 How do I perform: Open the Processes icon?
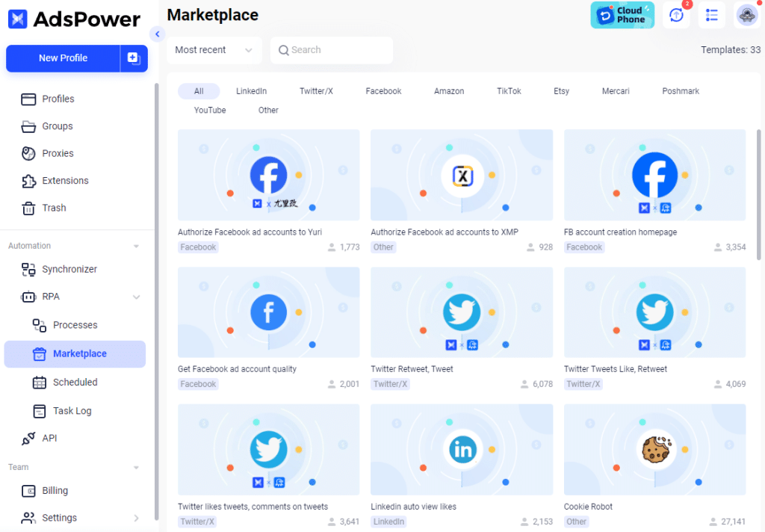[x=39, y=325]
